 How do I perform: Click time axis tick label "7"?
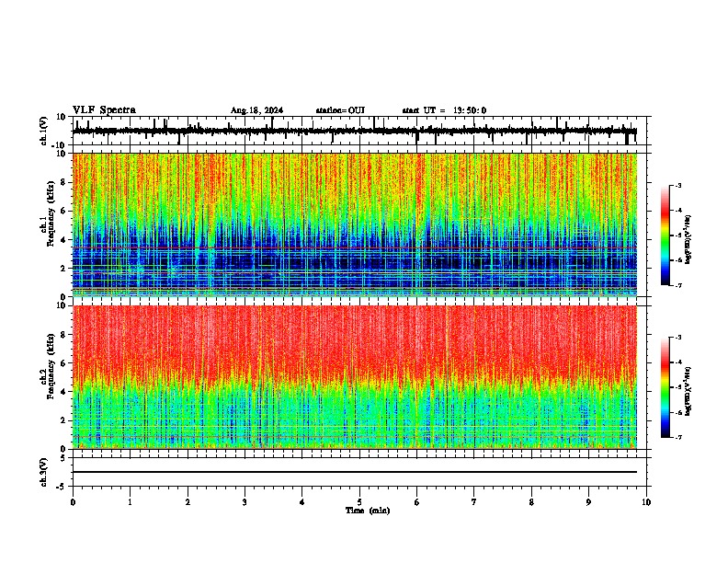click(474, 502)
